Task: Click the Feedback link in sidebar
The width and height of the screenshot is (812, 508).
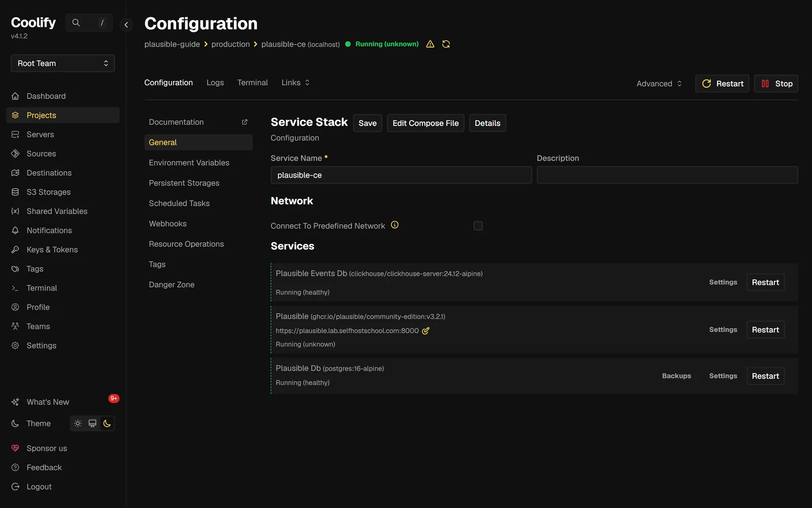Action: coord(44,467)
